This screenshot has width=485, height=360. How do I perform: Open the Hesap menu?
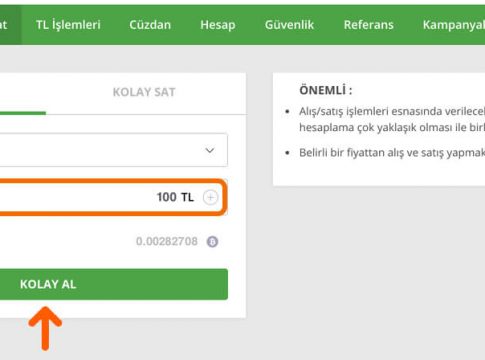point(218,25)
